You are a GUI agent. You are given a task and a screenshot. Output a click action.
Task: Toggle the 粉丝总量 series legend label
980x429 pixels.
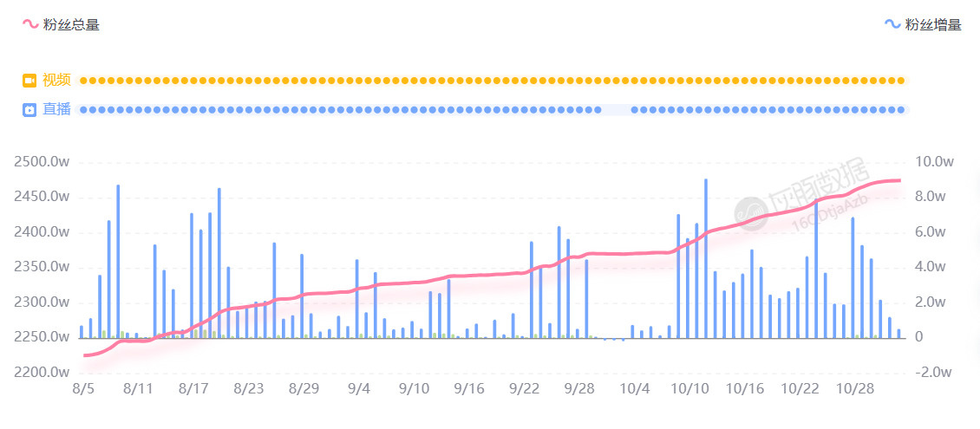(x=71, y=25)
